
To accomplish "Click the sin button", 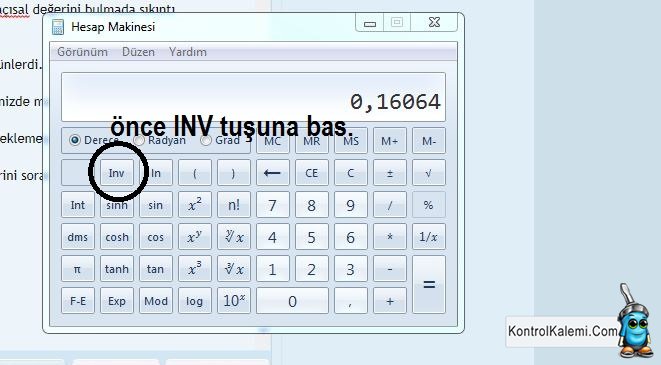I will pos(156,205).
